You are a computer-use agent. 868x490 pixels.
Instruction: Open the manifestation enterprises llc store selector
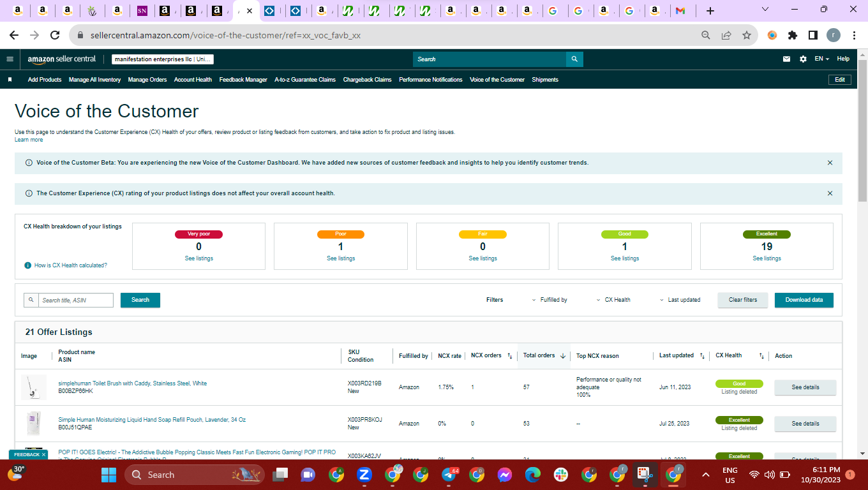tap(163, 59)
